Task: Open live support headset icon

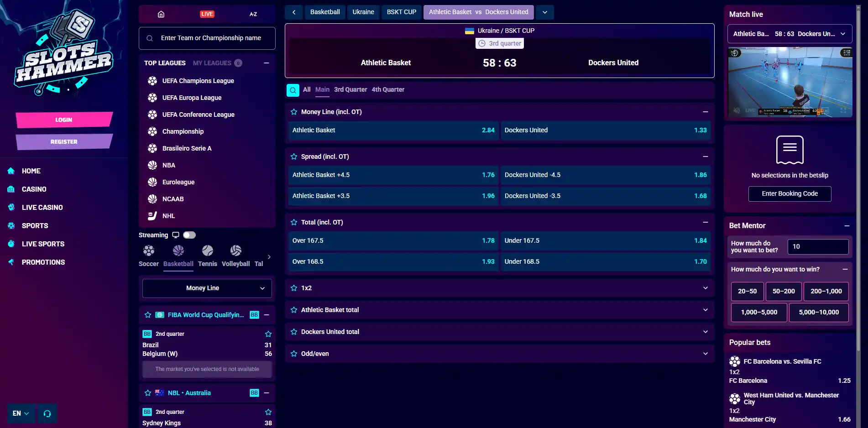Action: (47, 413)
